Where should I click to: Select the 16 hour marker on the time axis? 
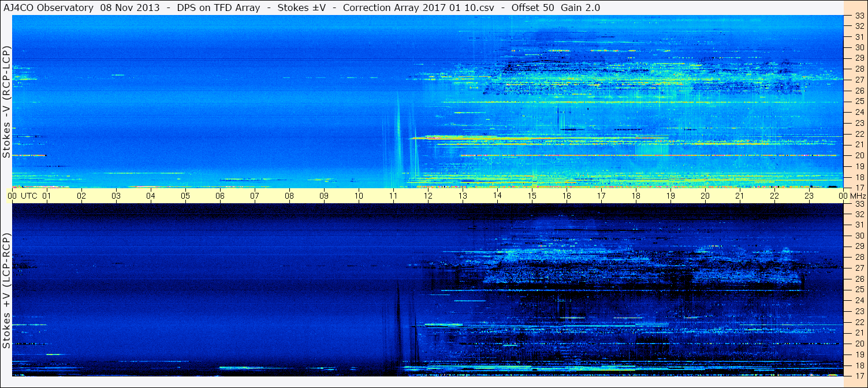(567, 196)
